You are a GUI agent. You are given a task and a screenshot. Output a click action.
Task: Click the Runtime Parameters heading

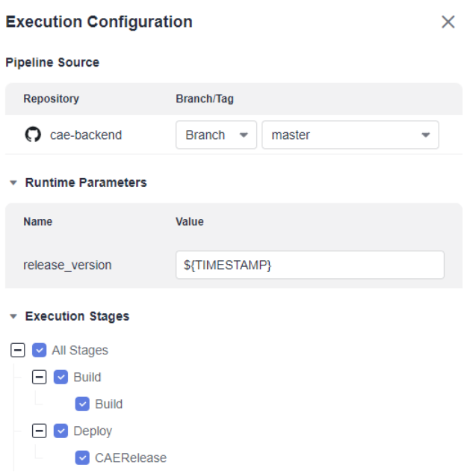pyautogui.click(x=86, y=182)
